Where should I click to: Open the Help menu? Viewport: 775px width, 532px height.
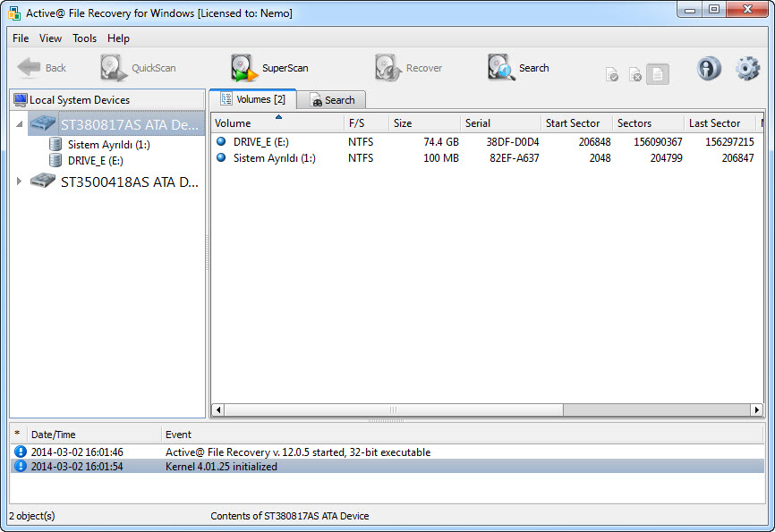coord(118,38)
